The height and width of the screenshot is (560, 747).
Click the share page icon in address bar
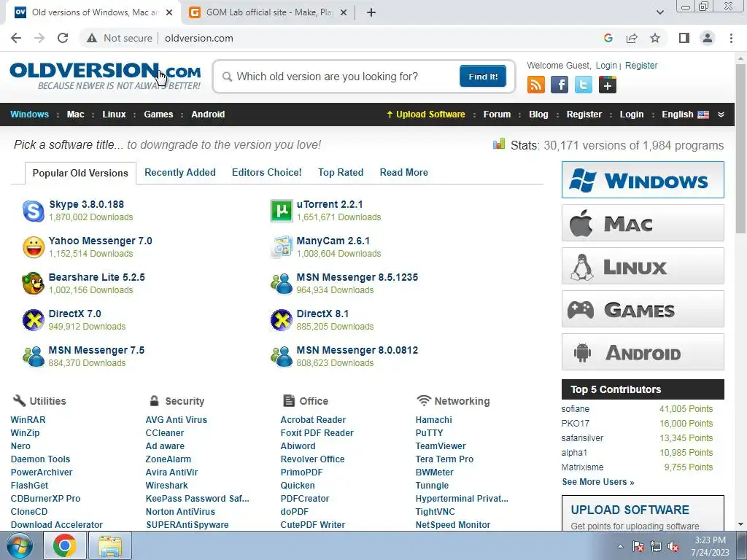(x=632, y=38)
